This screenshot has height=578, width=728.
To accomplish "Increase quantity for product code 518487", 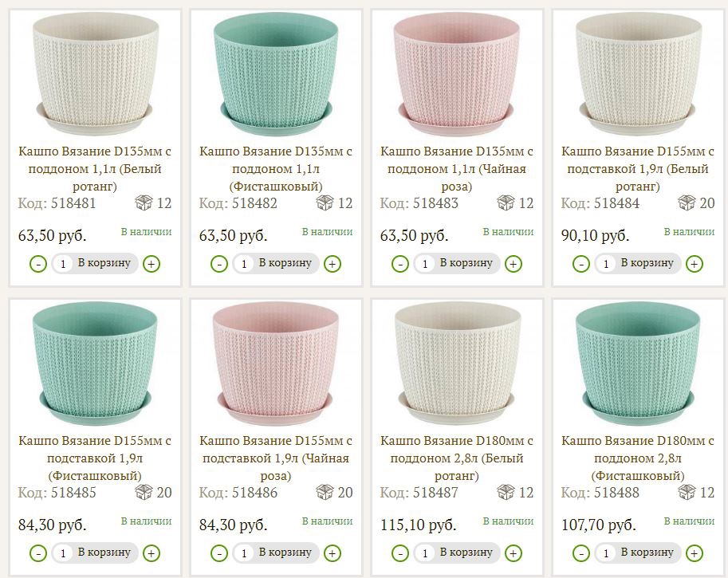I will click(514, 553).
